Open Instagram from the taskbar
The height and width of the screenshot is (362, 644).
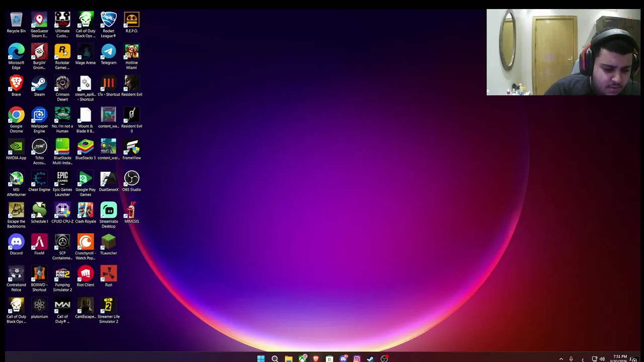(357, 358)
